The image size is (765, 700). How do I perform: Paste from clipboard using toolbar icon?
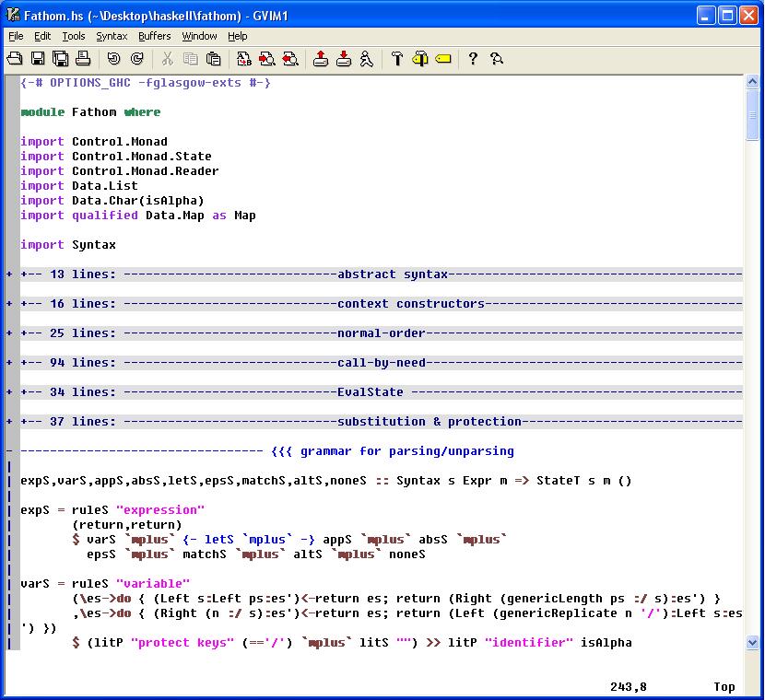[214, 59]
